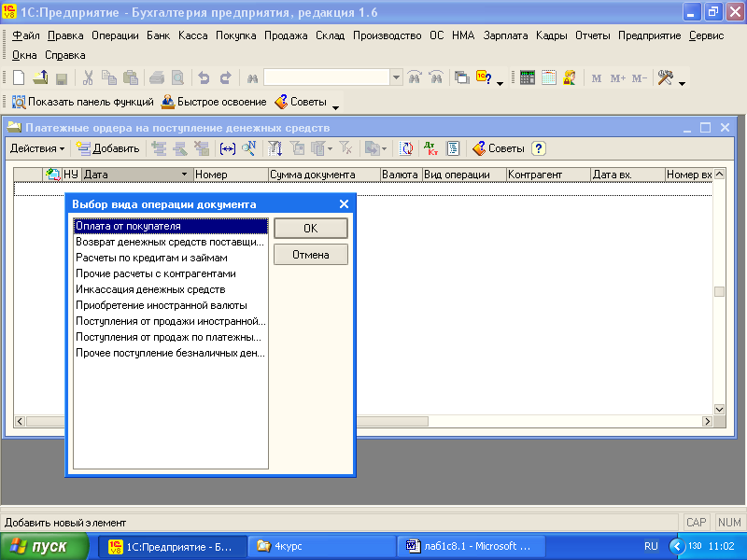The image size is (747, 560).
Task: Expand toolbar options arrow after Советы
Action: coord(335,107)
